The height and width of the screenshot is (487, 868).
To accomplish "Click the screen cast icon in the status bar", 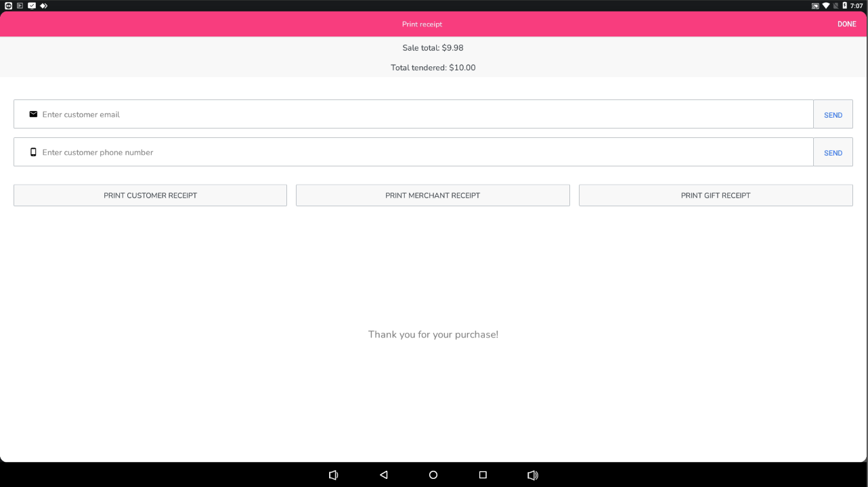I will (x=815, y=6).
